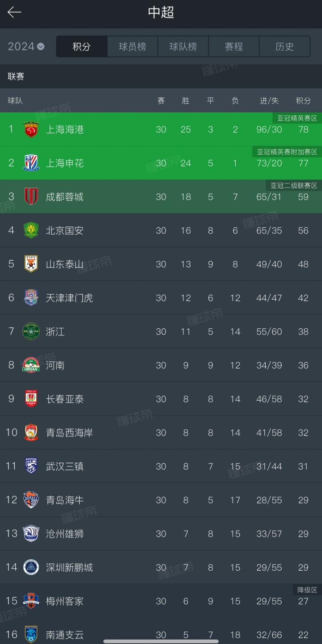322x644 pixels.
Task: Select the 积分 tab
Action: pos(82,47)
